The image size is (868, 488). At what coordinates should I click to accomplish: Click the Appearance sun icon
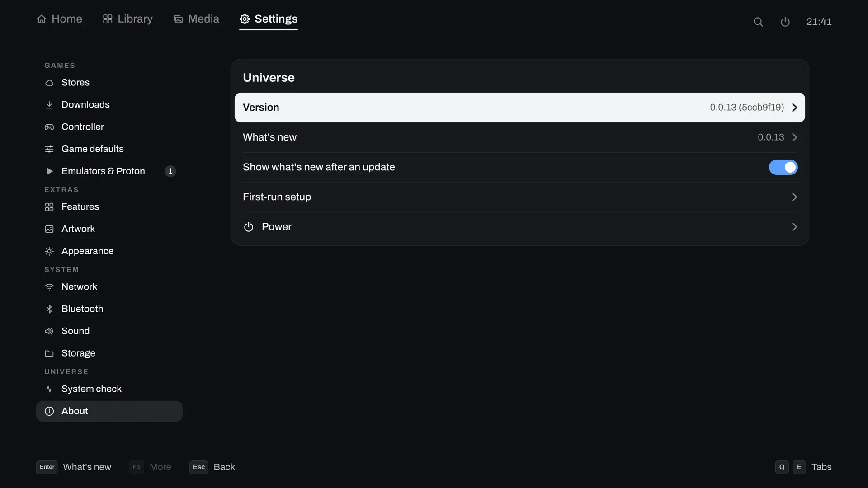click(x=49, y=251)
